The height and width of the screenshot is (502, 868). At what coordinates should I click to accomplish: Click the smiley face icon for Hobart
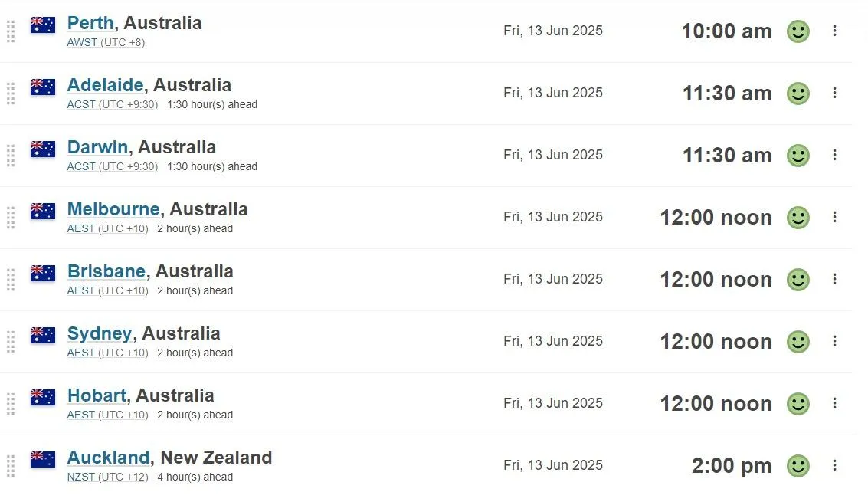(798, 403)
